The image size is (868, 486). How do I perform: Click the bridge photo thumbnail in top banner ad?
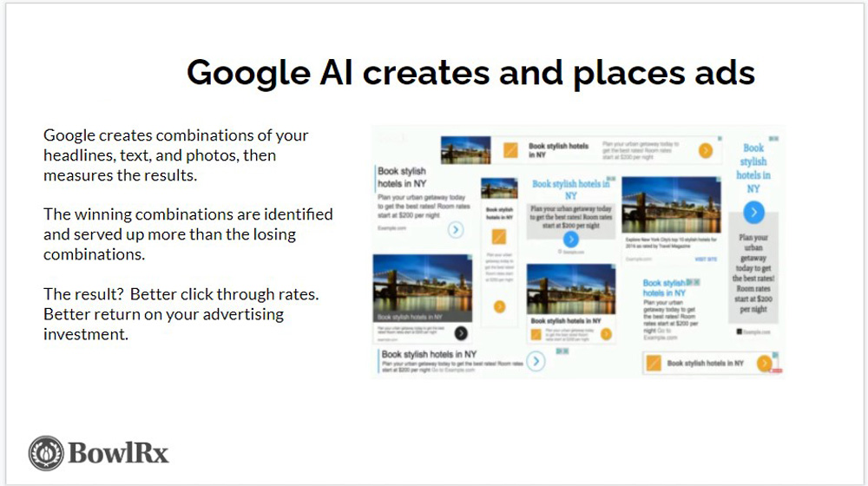(465, 150)
